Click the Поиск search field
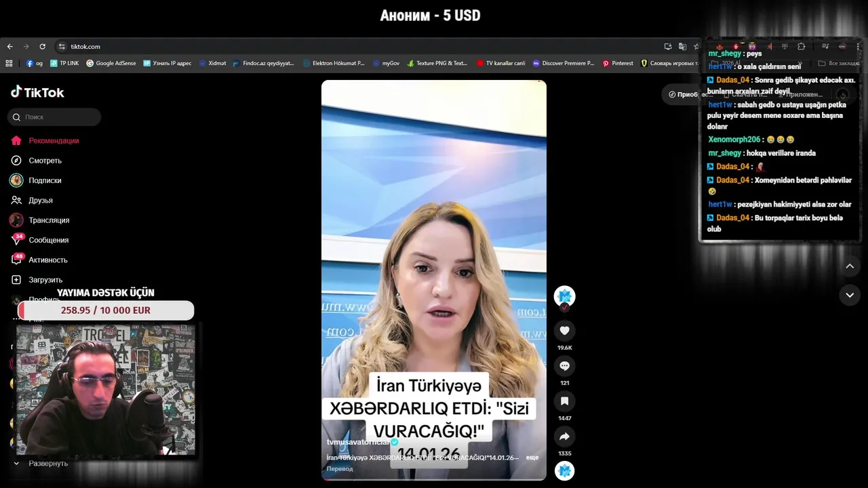Image resolution: width=868 pixels, height=488 pixels. coord(54,117)
